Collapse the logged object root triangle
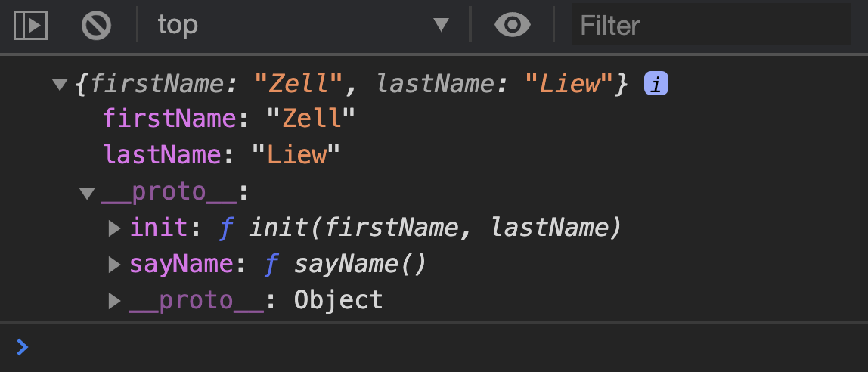This screenshot has width=868, height=372. click(60, 85)
